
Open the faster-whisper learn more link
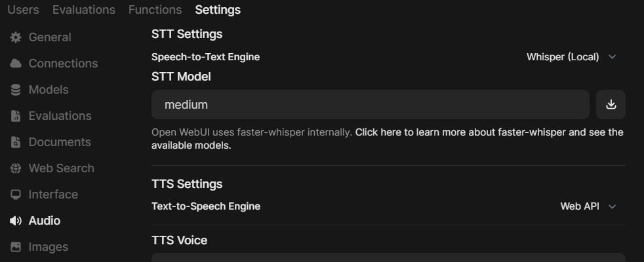point(489,132)
